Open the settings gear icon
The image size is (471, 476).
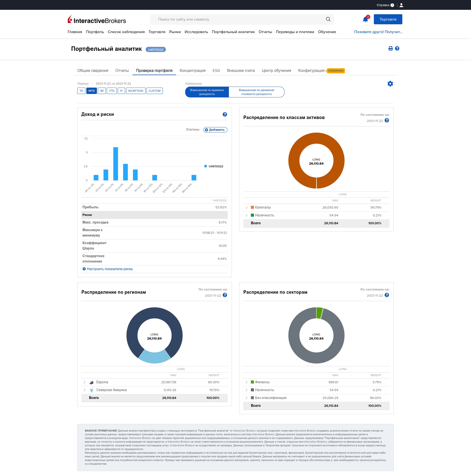click(x=390, y=84)
